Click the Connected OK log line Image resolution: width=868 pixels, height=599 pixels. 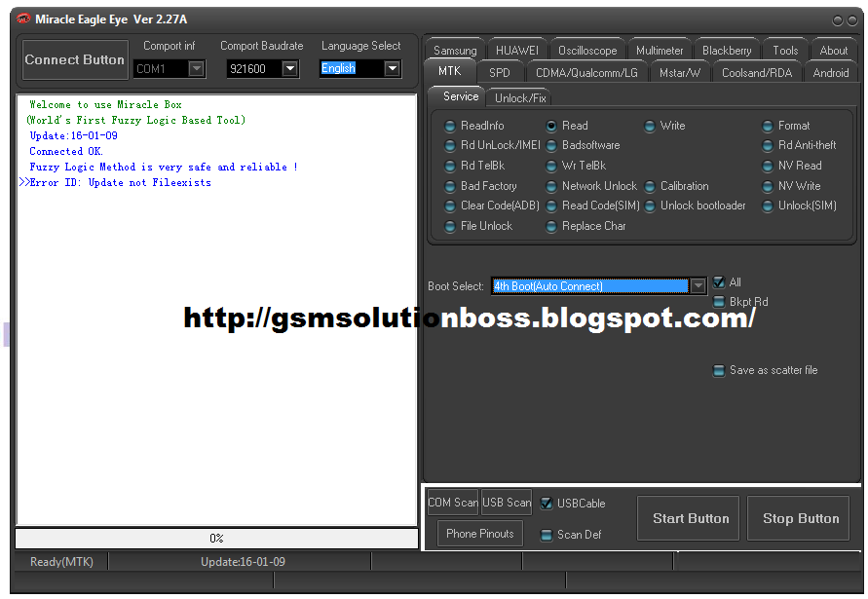pos(66,151)
